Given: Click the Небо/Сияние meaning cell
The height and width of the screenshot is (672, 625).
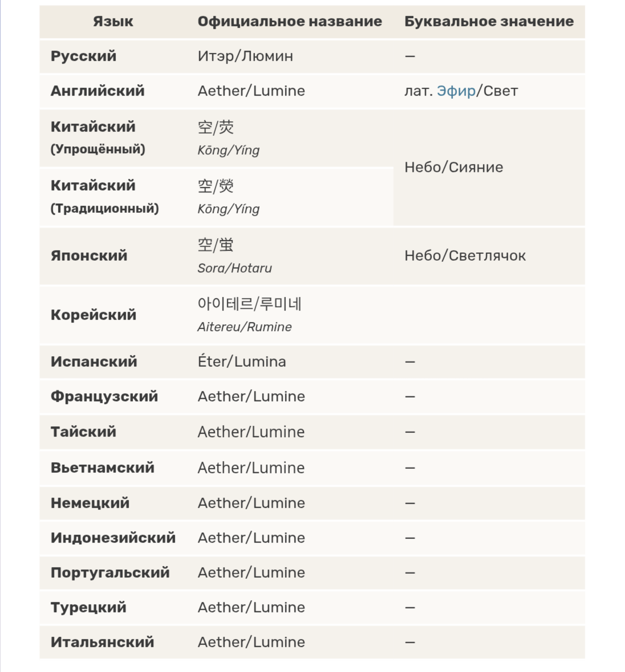Looking at the screenshot, I should point(454,167).
